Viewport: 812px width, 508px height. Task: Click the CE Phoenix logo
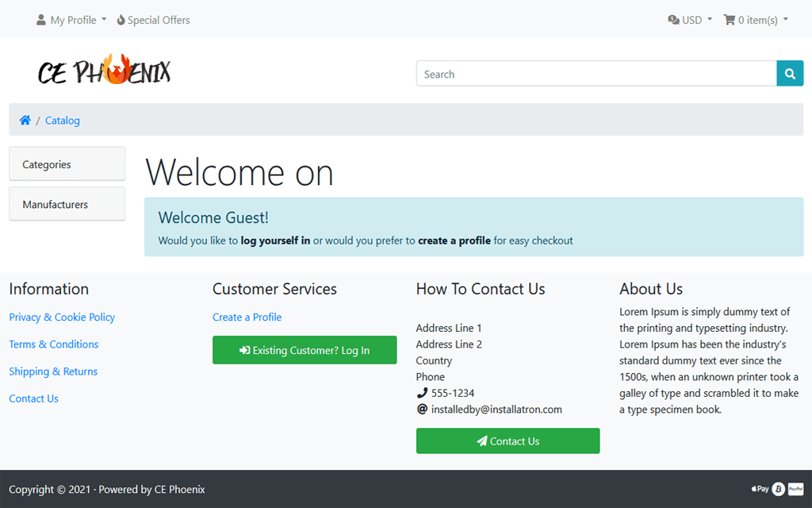coord(104,70)
